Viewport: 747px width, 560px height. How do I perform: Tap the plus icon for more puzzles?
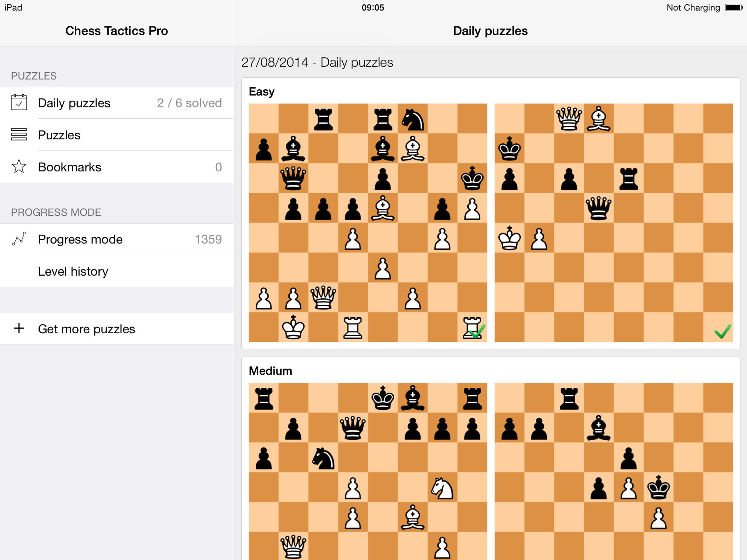pos(19,328)
